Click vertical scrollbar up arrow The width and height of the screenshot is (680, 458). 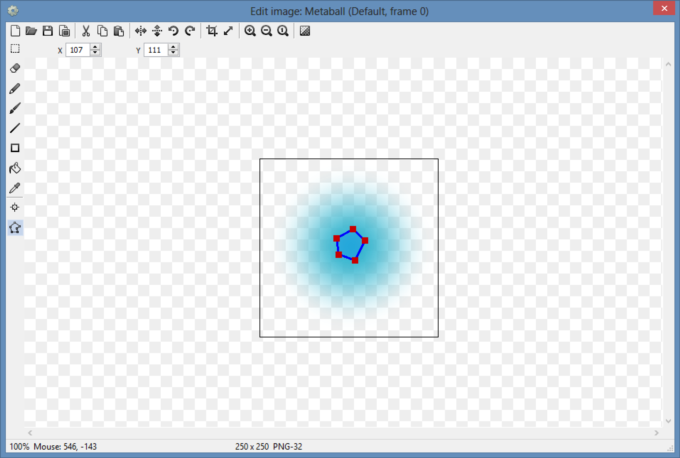coord(668,64)
